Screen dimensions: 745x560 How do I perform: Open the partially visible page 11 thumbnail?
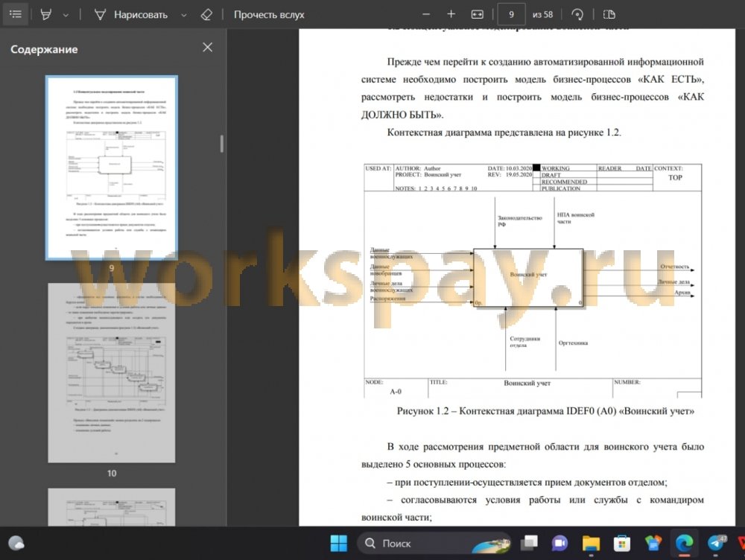point(112,507)
